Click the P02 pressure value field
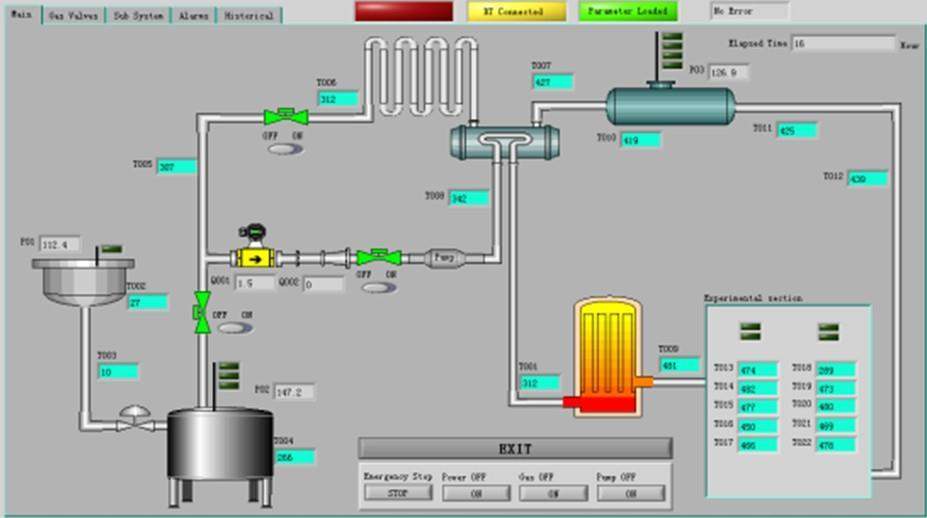Viewport: 927px width, 518px height. [294, 391]
